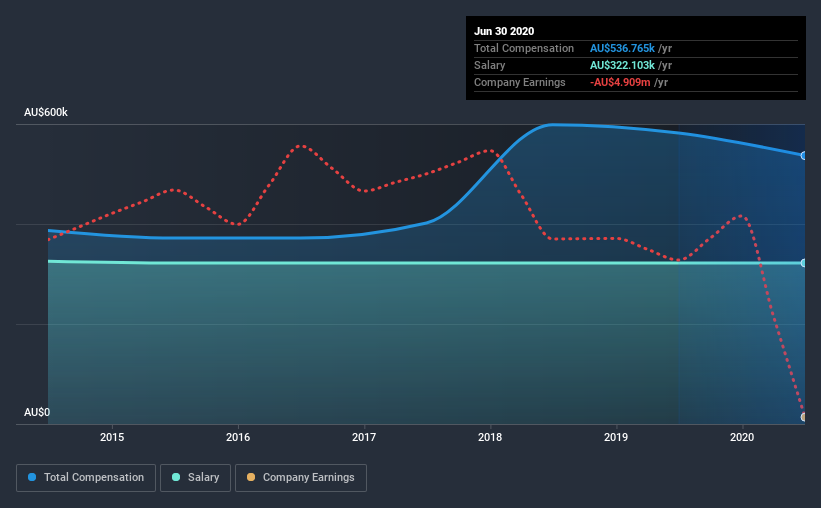The width and height of the screenshot is (821, 508).
Task: Click the AU$536.765k total compensation value
Action: pos(622,48)
